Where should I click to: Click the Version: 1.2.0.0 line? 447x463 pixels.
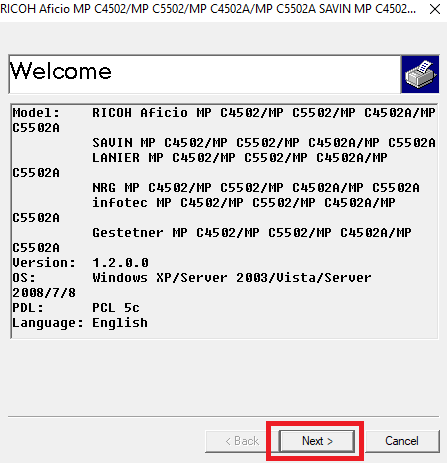(80, 263)
